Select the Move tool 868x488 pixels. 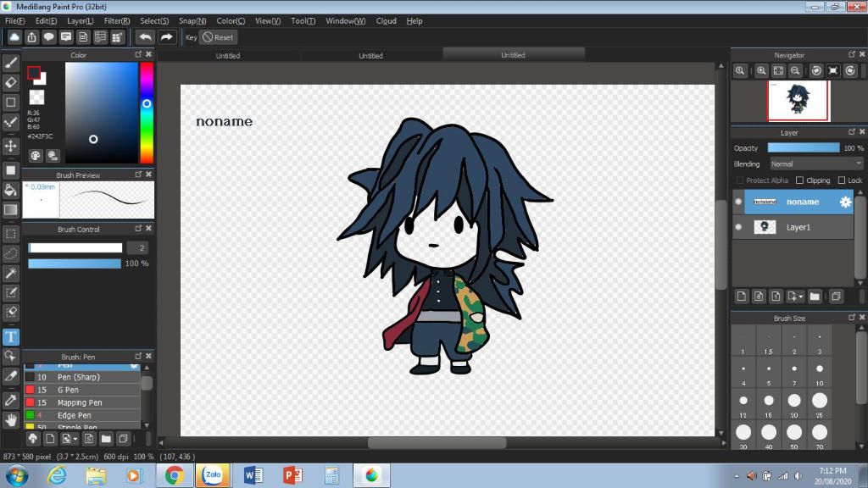(10, 146)
